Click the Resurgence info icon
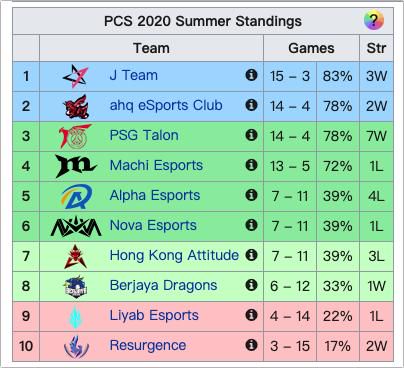The height and width of the screenshot is (368, 404). (x=251, y=345)
